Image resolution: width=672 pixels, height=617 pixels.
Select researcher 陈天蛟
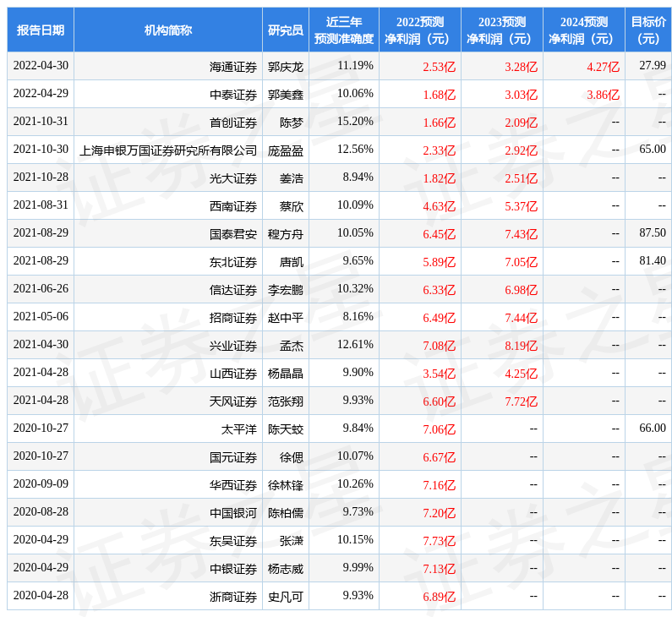coord(286,429)
